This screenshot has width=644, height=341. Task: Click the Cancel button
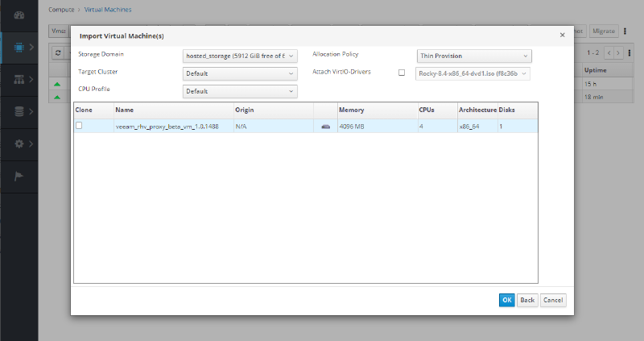click(553, 300)
